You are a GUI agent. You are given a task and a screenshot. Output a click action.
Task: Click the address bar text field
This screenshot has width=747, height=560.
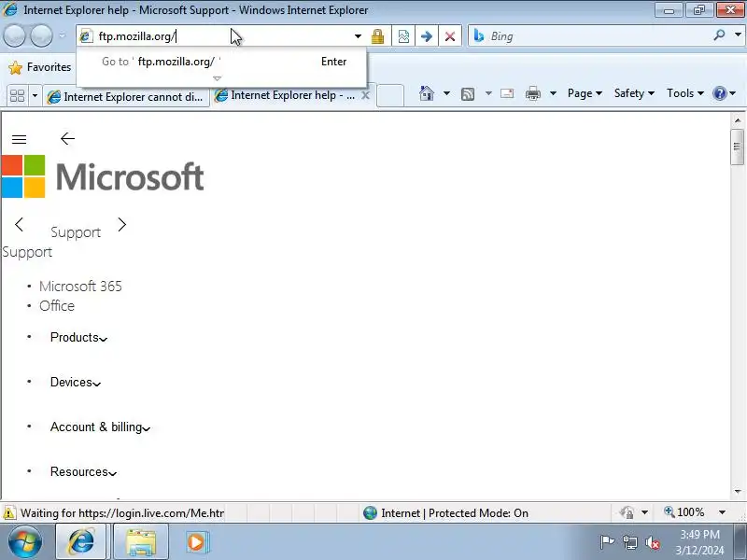223,36
